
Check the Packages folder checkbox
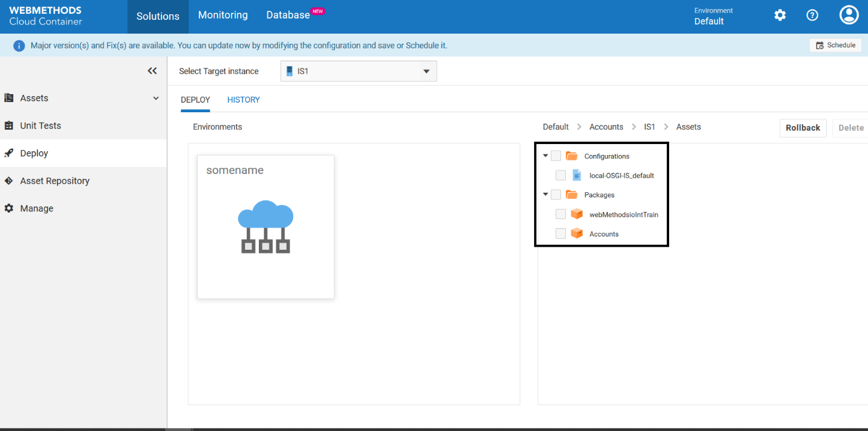point(556,194)
